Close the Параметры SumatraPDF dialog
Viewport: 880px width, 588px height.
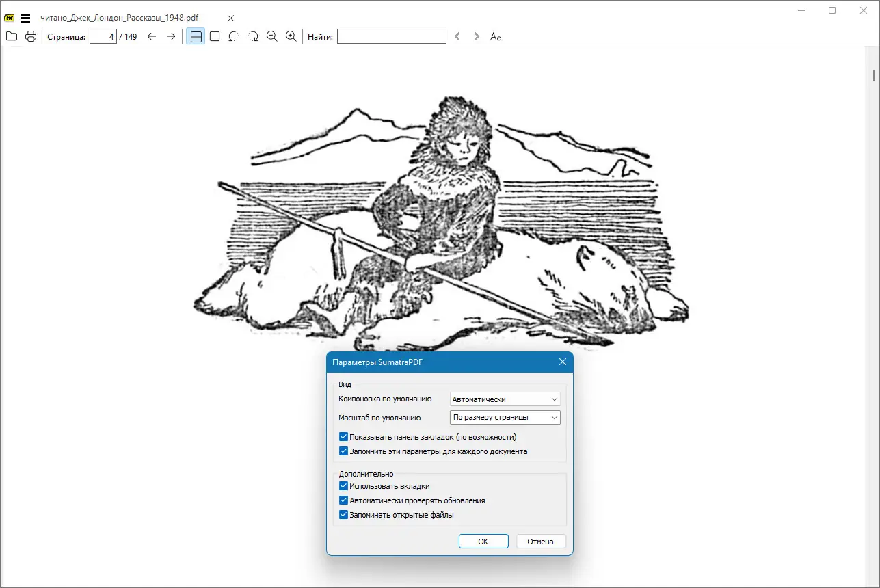click(563, 362)
